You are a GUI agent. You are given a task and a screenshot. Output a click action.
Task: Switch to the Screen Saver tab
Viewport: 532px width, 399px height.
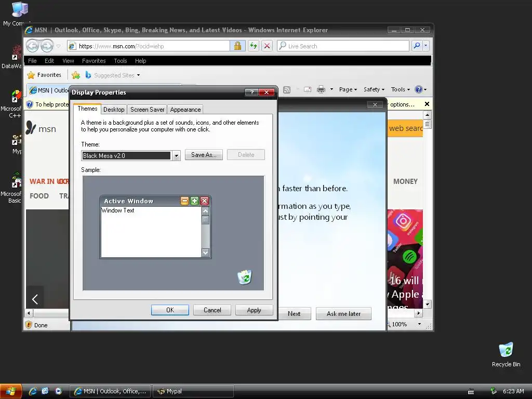[147, 110]
